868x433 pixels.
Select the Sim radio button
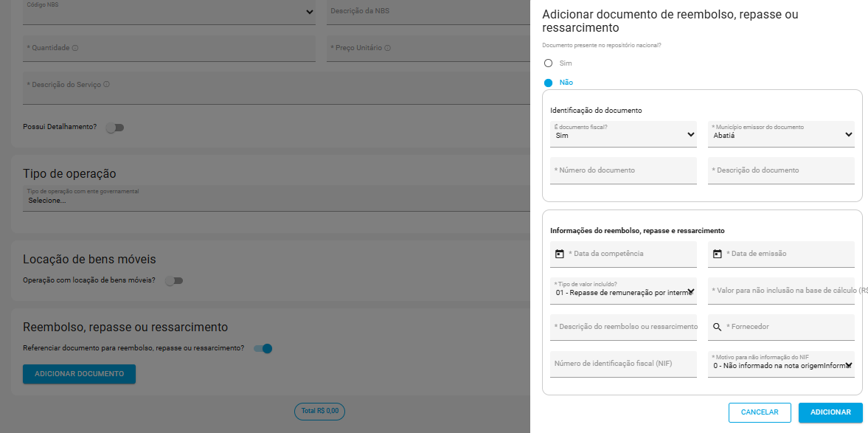[x=548, y=63]
